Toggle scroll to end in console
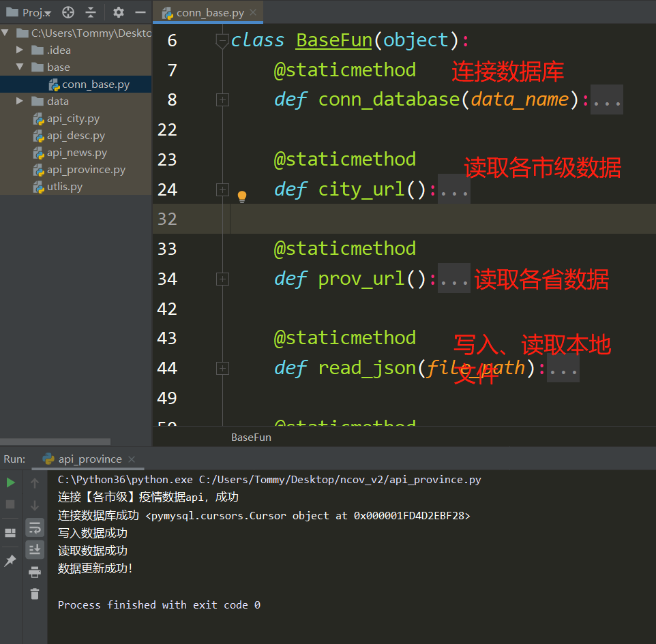 pos(35,549)
